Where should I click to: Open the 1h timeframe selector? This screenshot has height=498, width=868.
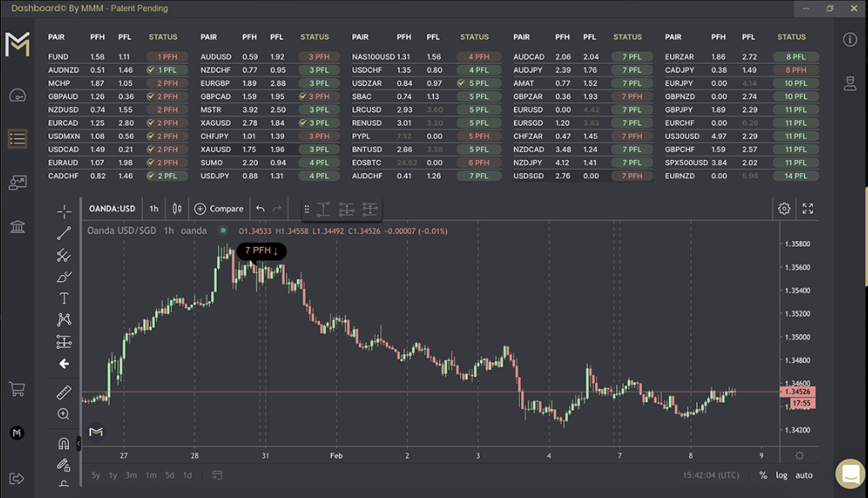pos(154,209)
